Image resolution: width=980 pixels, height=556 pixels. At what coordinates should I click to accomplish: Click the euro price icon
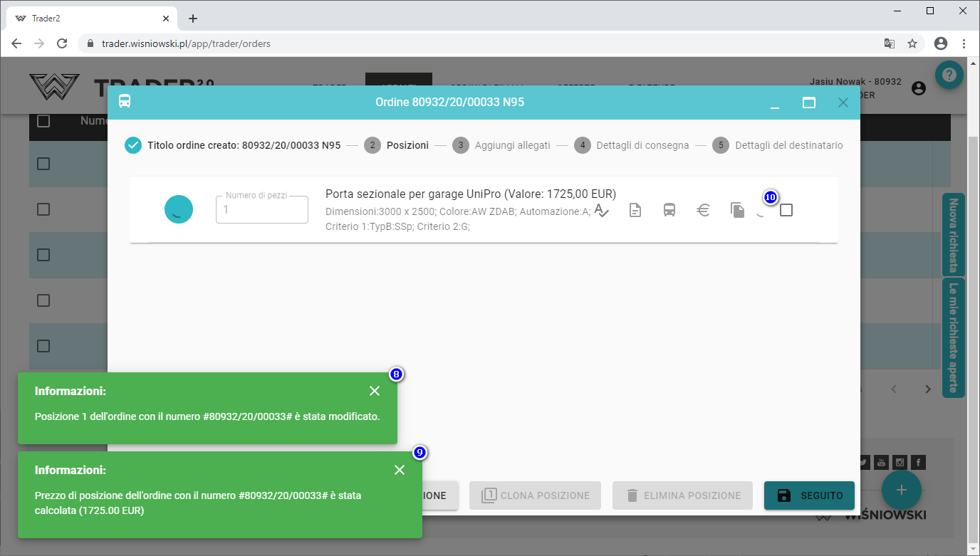[x=703, y=210]
